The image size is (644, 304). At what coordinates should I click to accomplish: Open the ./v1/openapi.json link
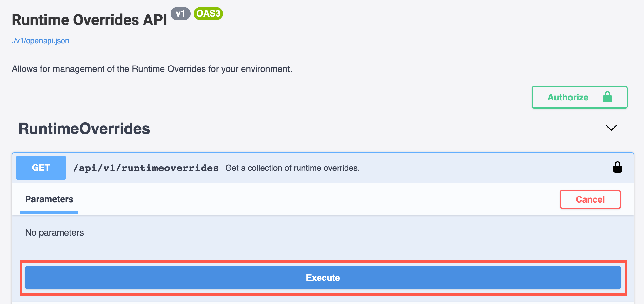pos(41,41)
